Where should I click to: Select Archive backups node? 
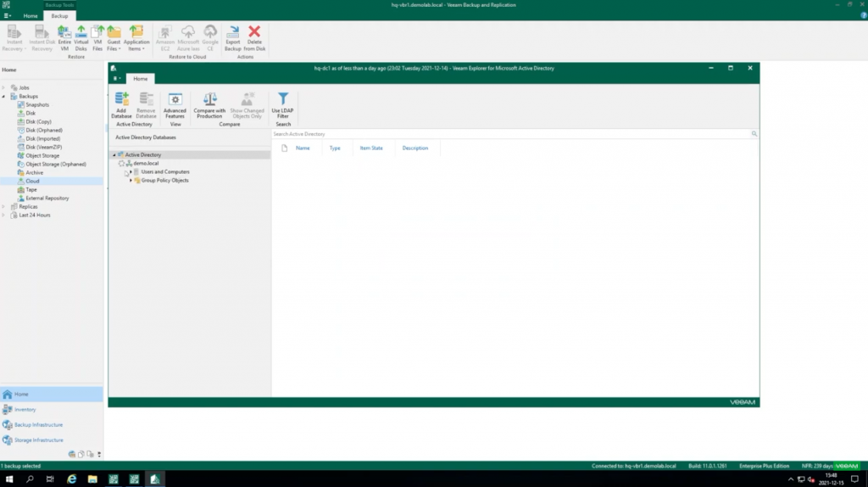pyautogui.click(x=34, y=173)
